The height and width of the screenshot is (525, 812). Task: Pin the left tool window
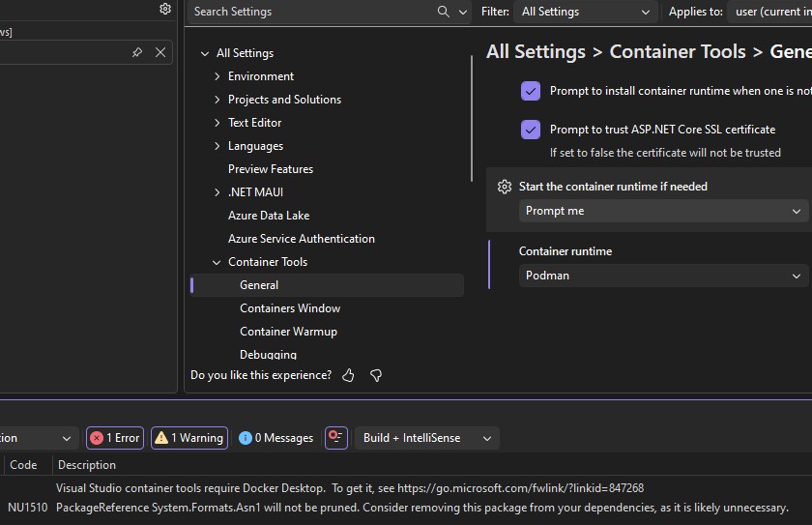click(137, 52)
